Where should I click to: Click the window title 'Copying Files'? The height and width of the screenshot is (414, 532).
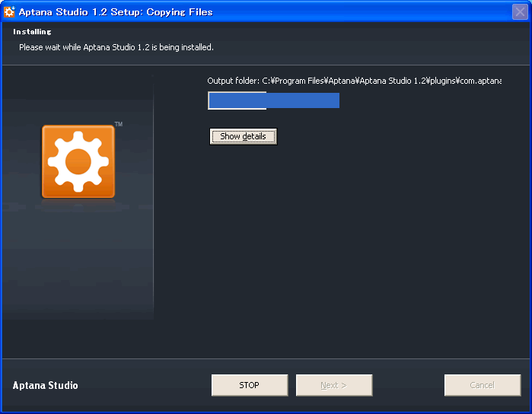[x=180, y=12]
